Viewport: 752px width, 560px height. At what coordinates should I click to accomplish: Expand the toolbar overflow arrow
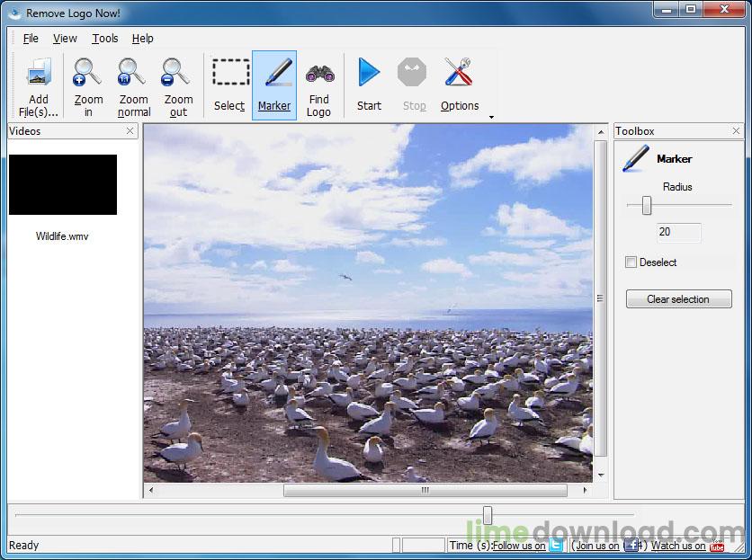point(491,117)
